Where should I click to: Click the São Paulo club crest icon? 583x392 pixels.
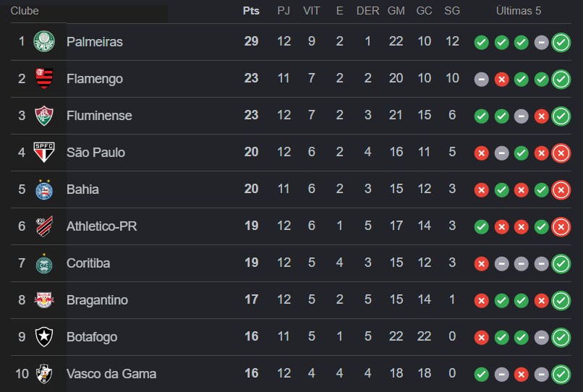pyautogui.click(x=44, y=152)
